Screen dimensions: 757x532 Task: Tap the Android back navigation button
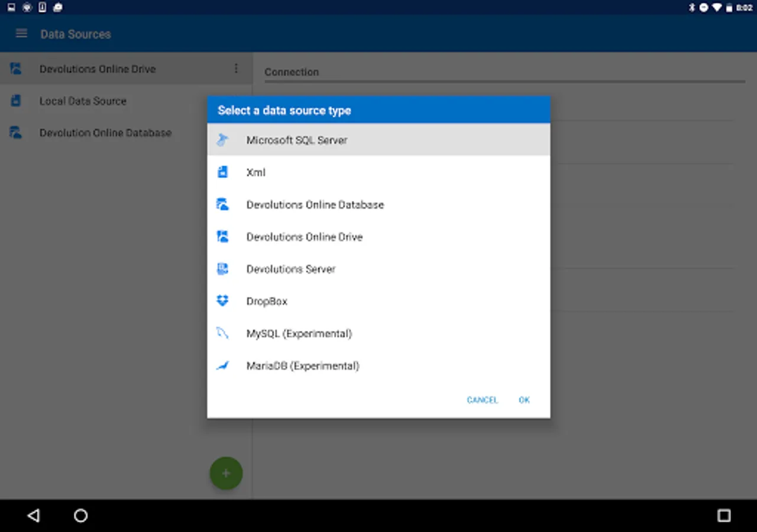pyautogui.click(x=33, y=515)
